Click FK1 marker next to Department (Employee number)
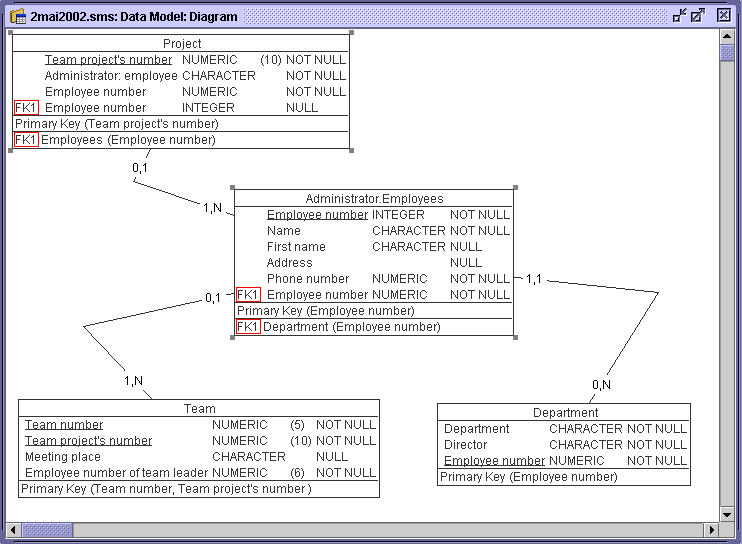Viewport: 742px width, 544px height. click(x=248, y=327)
